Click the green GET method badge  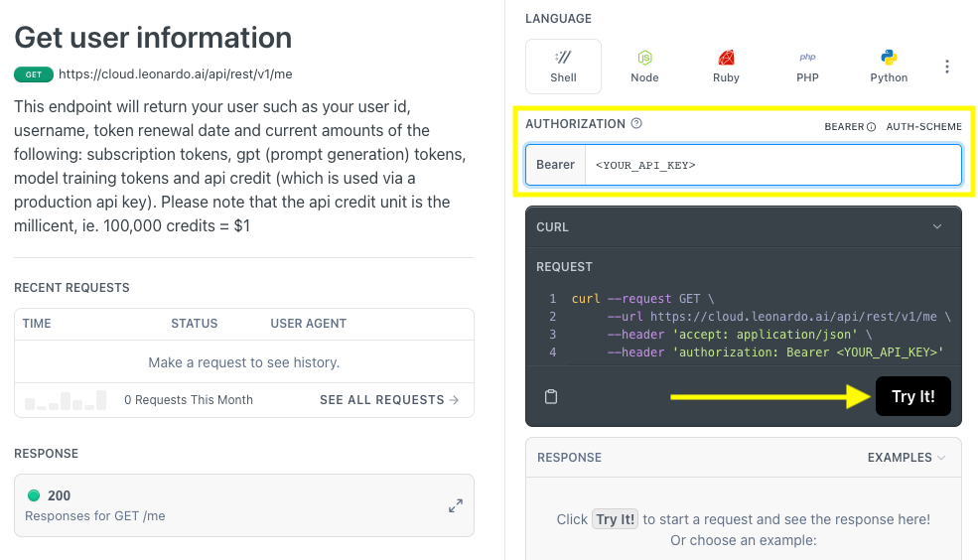click(x=34, y=74)
